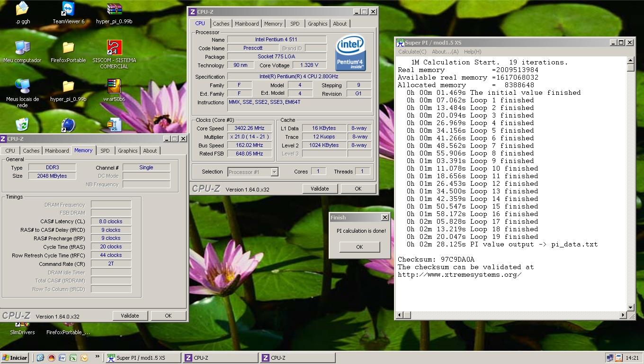This screenshot has width=644, height=364.
Task: Open the Help(H) menu in Super PI
Action: tap(473, 52)
